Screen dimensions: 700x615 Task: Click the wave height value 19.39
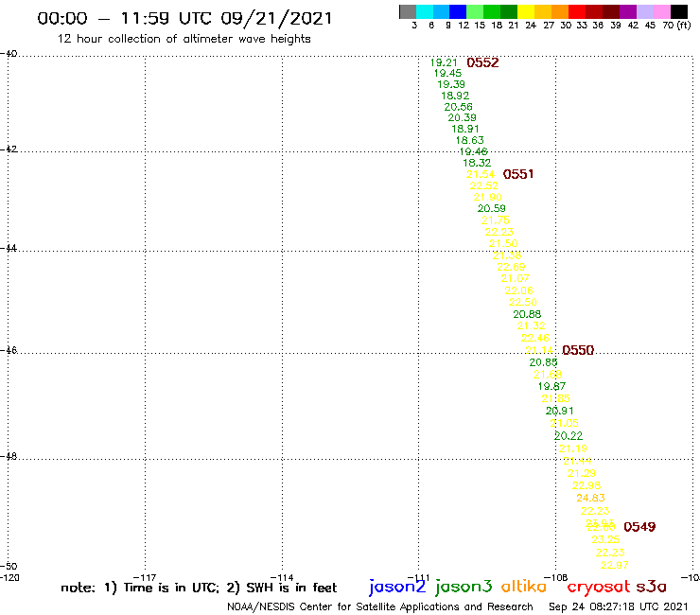(451, 84)
